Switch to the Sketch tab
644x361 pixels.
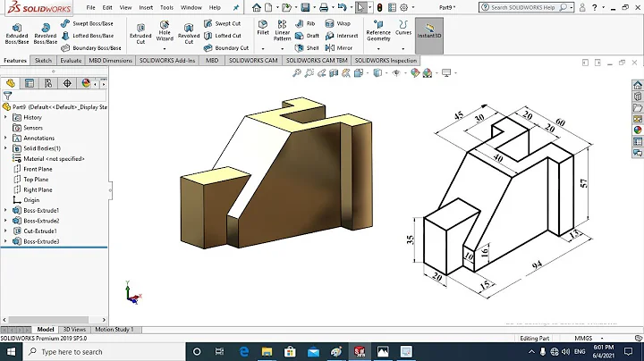click(x=43, y=60)
